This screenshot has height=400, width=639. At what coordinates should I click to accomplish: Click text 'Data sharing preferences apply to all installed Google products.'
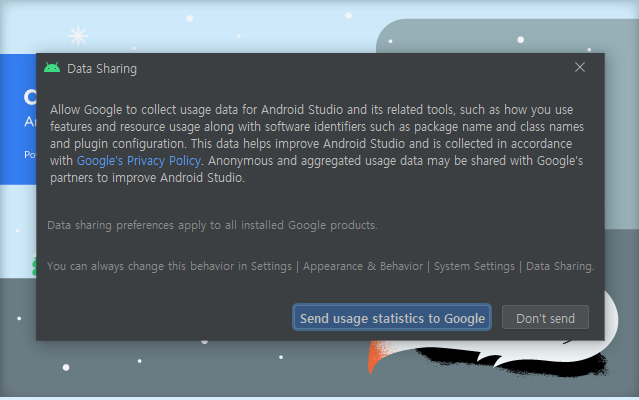212,225
